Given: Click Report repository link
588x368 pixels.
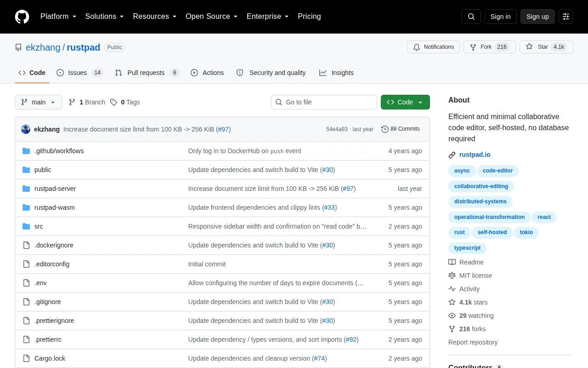Looking at the screenshot, I should (473, 342).
